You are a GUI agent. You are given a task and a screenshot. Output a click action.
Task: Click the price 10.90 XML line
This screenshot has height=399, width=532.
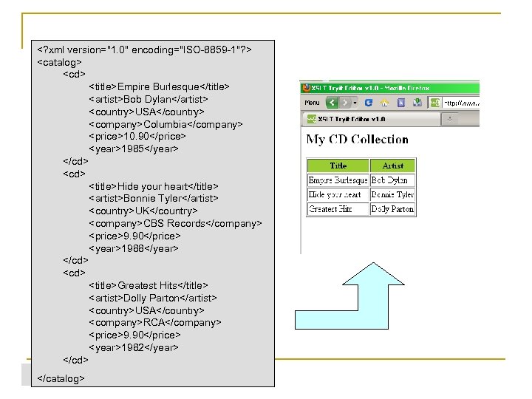(137, 137)
